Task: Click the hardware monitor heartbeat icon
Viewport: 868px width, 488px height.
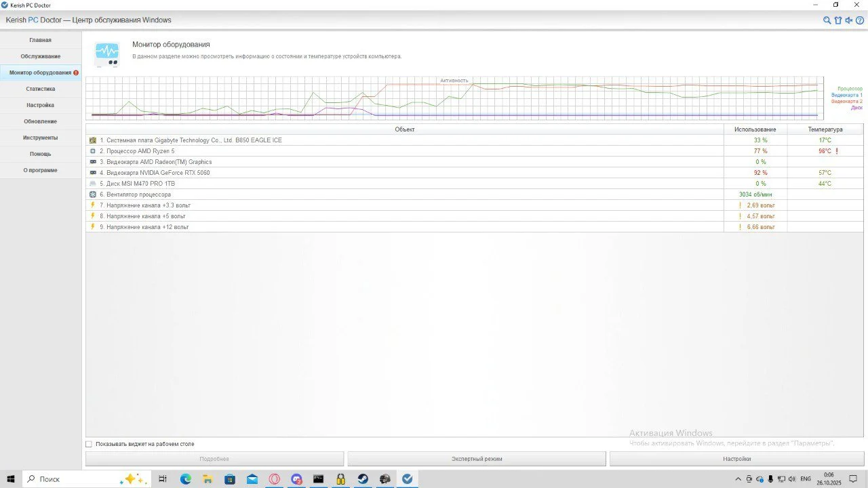Action: (x=107, y=53)
